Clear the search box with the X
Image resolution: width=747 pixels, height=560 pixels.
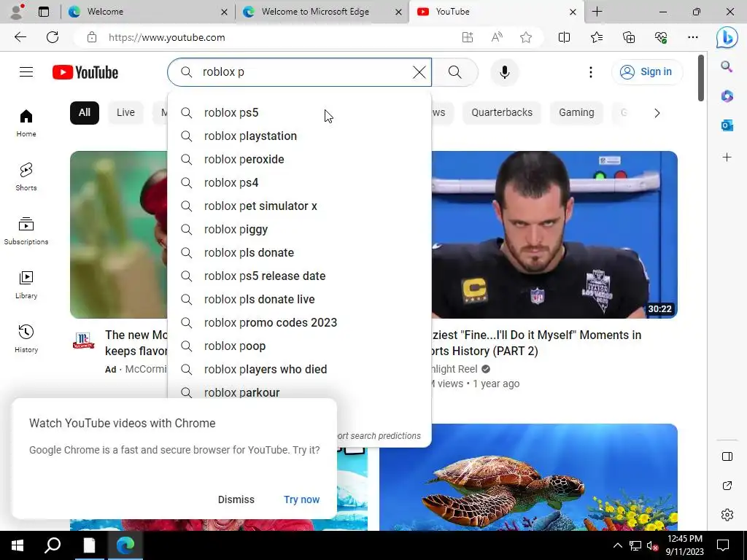point(419,72)
